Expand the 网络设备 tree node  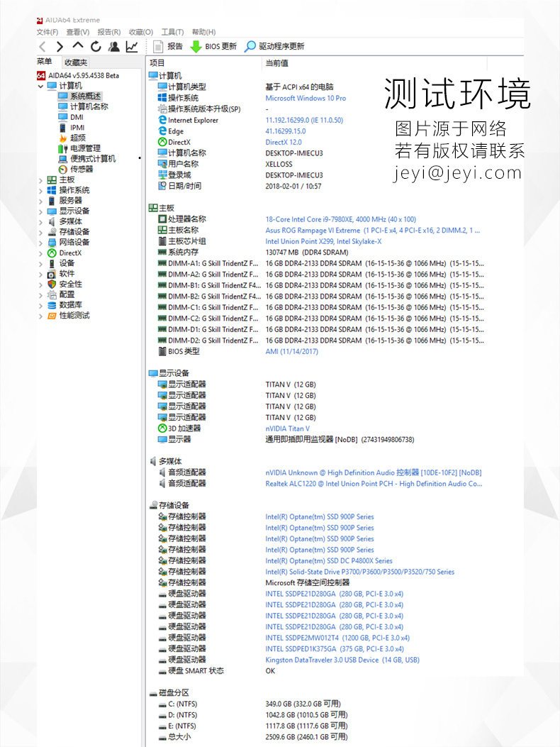40,243
